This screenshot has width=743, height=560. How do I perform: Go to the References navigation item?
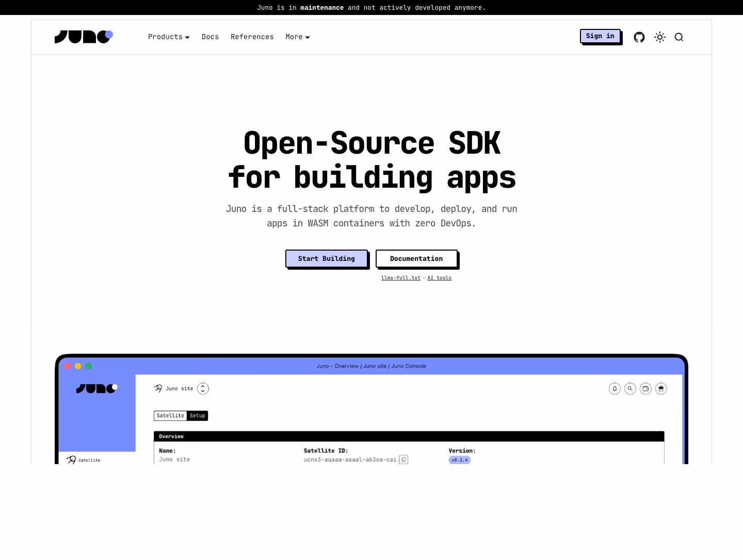pos(252,37)
